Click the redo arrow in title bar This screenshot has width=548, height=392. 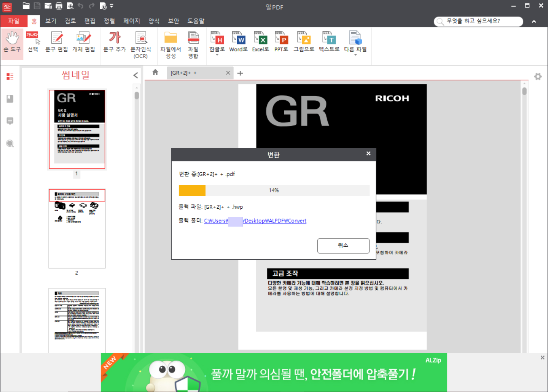coord(92,6)
